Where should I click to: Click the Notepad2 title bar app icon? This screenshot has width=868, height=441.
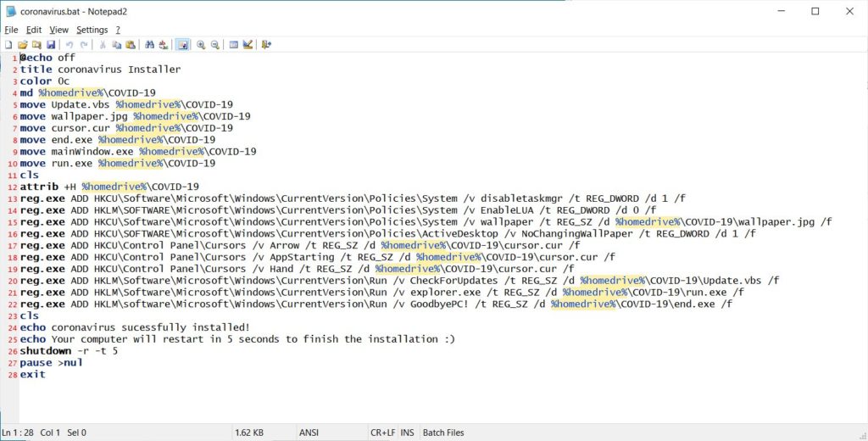click(10, 11)
